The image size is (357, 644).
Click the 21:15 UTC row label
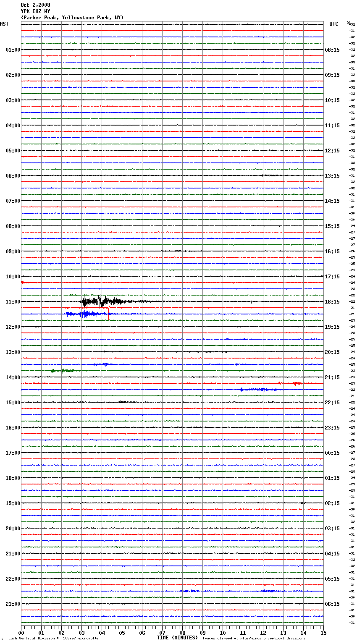332,377
